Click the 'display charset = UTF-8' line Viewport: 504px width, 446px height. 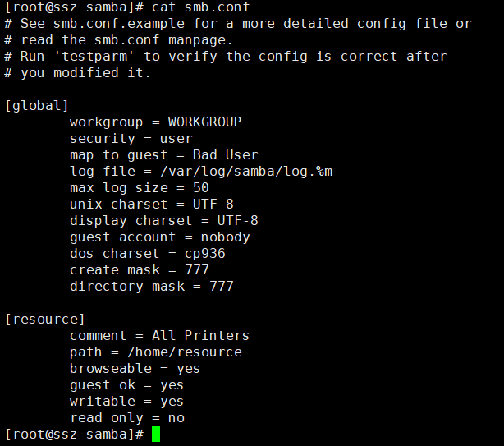[x=164, y=221]
